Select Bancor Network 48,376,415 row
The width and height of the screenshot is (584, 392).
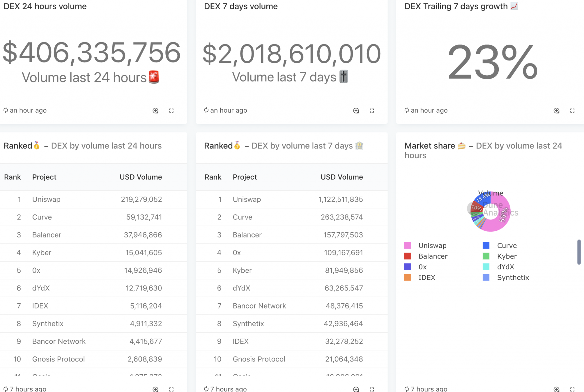pyautogui.click(x=291, y=306)
